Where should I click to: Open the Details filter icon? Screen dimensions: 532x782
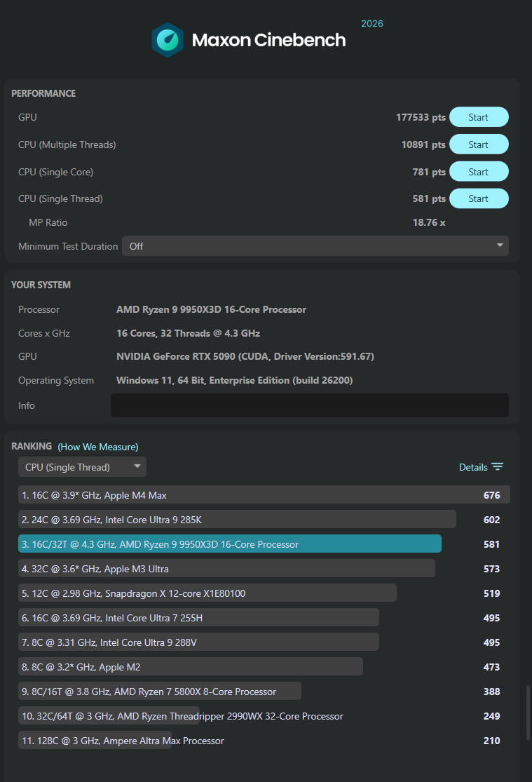(497, 467)
